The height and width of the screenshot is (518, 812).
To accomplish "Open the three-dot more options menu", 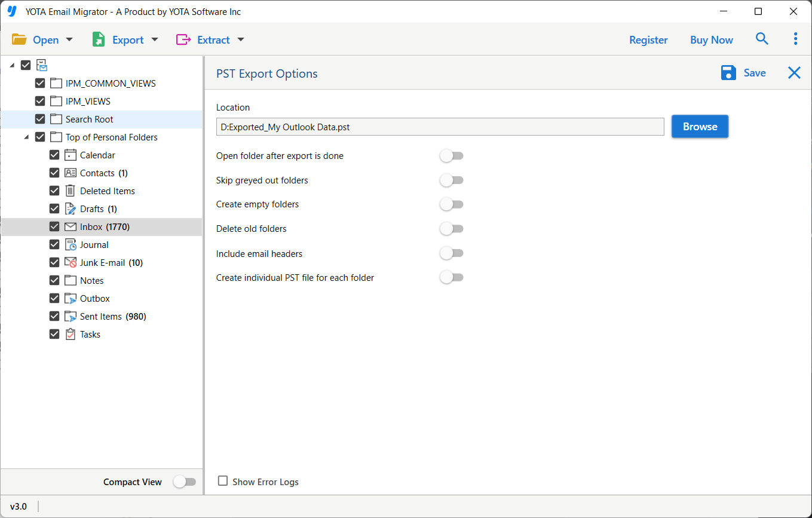I will coord(795,39).
